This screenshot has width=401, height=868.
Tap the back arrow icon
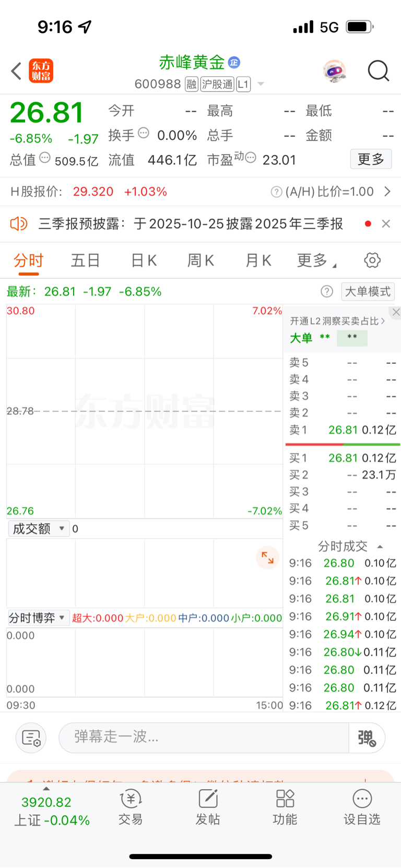click(x=16, y=71)
